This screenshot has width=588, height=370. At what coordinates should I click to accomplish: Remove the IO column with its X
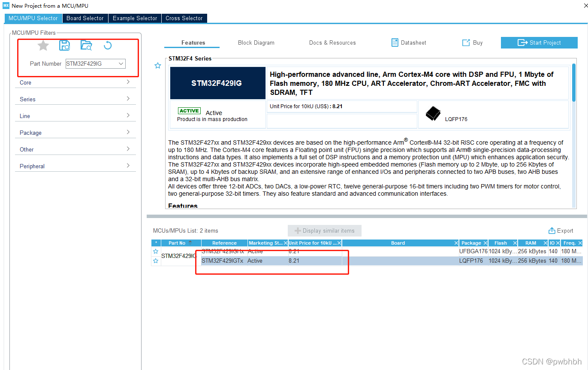pos(558,243)
